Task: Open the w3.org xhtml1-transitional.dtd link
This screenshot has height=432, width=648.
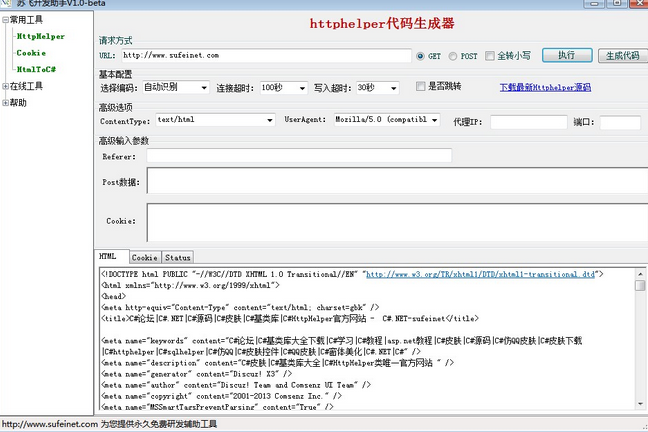Action: click(480, 274)
